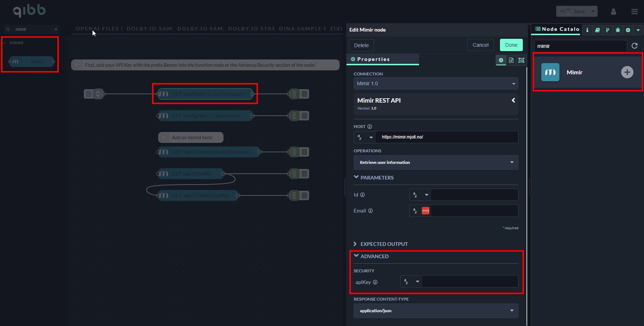Open the OPERATIONS dropdown
The height and width of the screenshot is (326, 644).
(x=436, y=162)
